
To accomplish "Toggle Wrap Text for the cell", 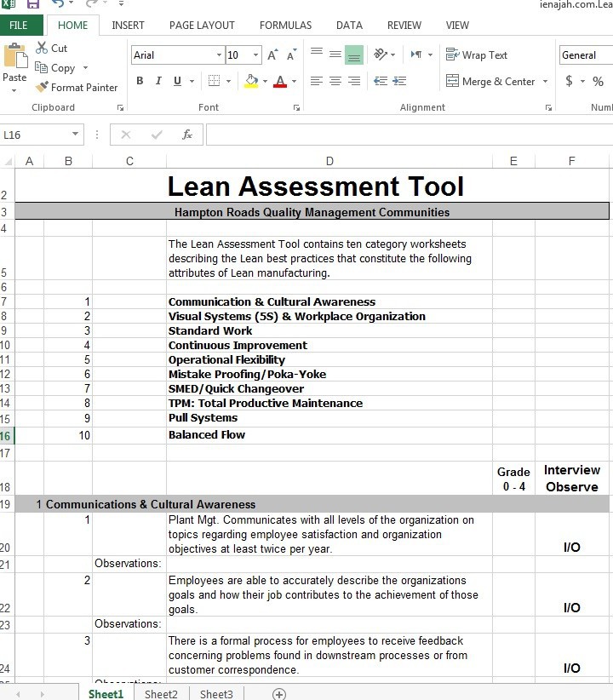I will click(477, 55).
